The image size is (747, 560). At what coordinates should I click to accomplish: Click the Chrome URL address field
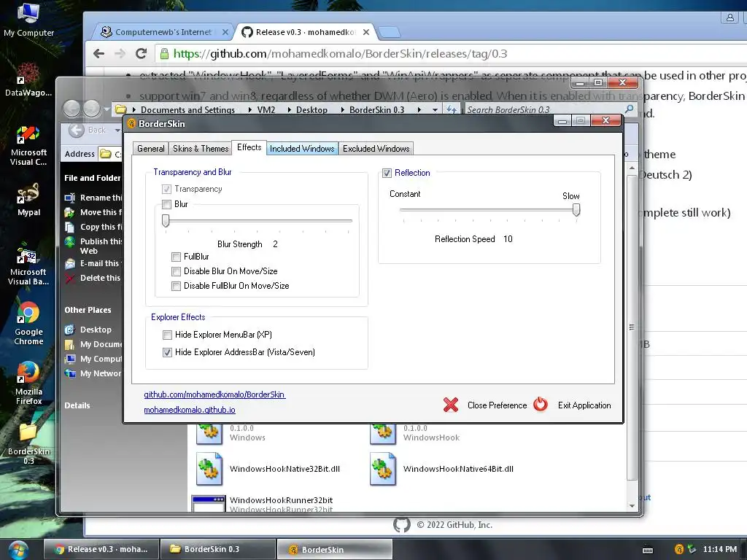(x=451, y=54)
